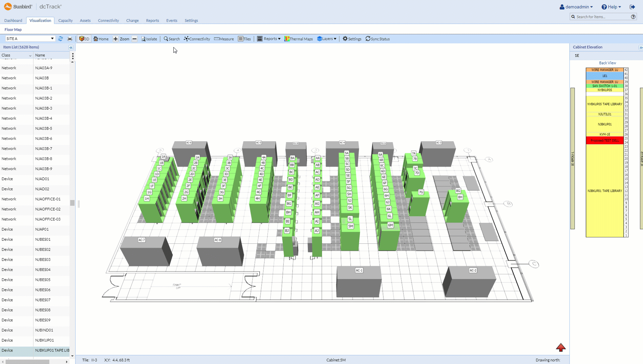Viewport: 643px width, 364px height.
Task: Click the Zoom out minus icon
Action: pyautogui.click(x=134, y=39)
